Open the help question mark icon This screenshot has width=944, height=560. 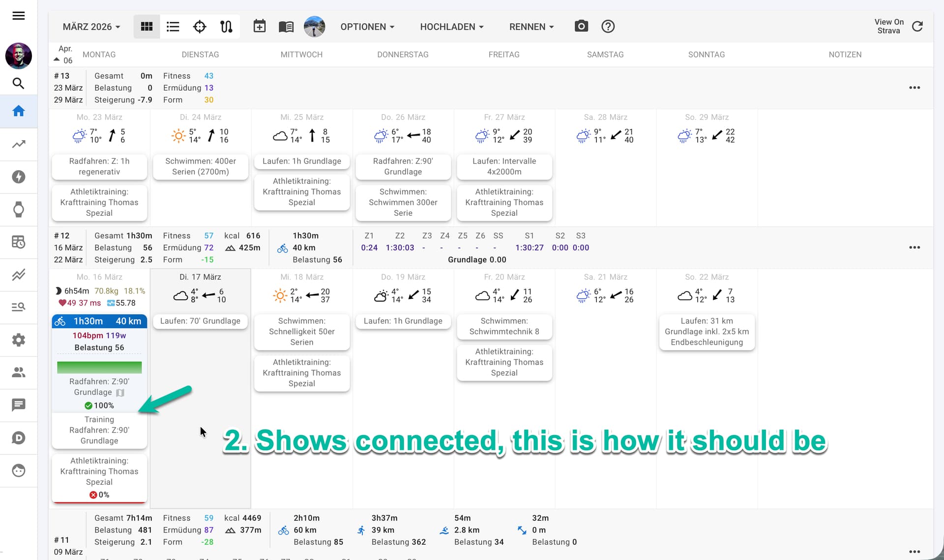608,27
